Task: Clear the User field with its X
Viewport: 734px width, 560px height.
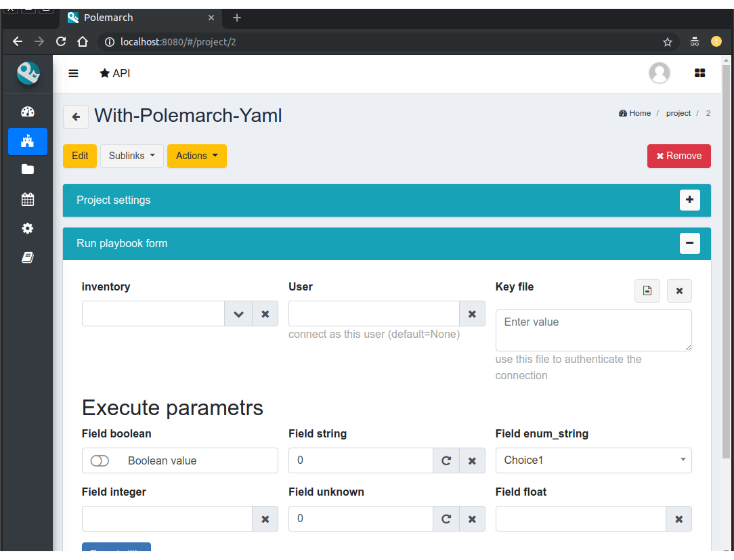Action: point(472,314)
